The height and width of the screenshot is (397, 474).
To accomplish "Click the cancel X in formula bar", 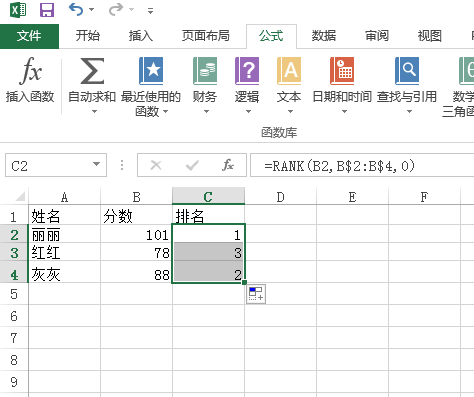I will tap(156, 165).
